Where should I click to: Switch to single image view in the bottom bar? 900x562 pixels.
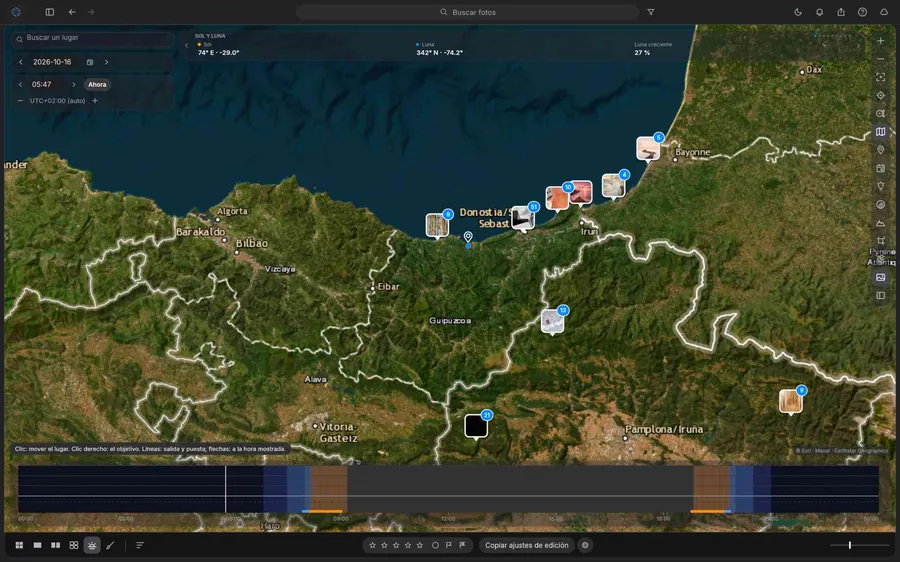[x=37, y=545]
